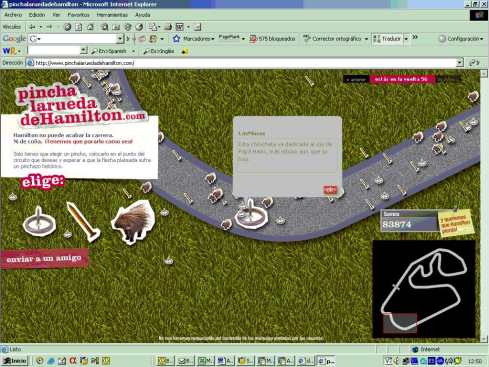Open the Favoritos menu
Screen dimensions: 489x367
pos(78,15)
